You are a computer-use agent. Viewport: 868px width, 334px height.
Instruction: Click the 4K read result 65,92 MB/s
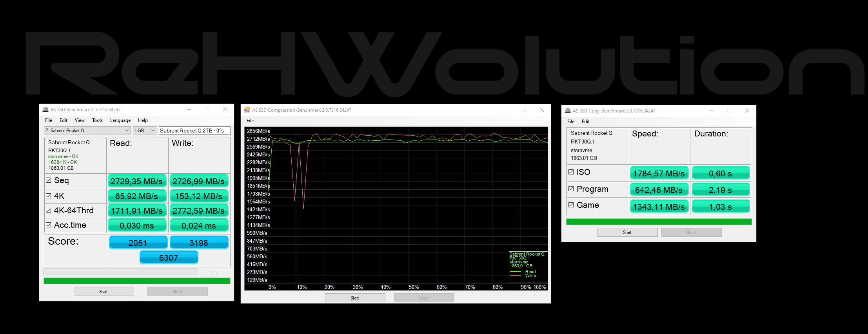point(137,196)
